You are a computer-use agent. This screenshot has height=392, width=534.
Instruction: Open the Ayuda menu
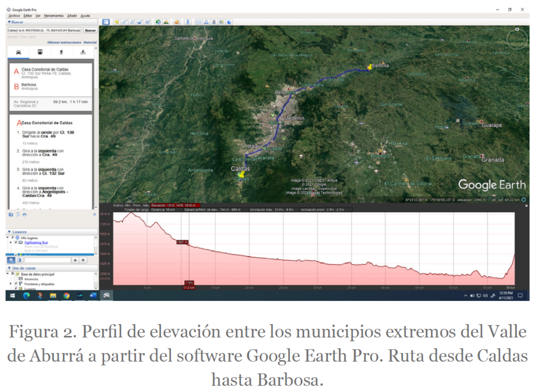[x=85, y=16]
